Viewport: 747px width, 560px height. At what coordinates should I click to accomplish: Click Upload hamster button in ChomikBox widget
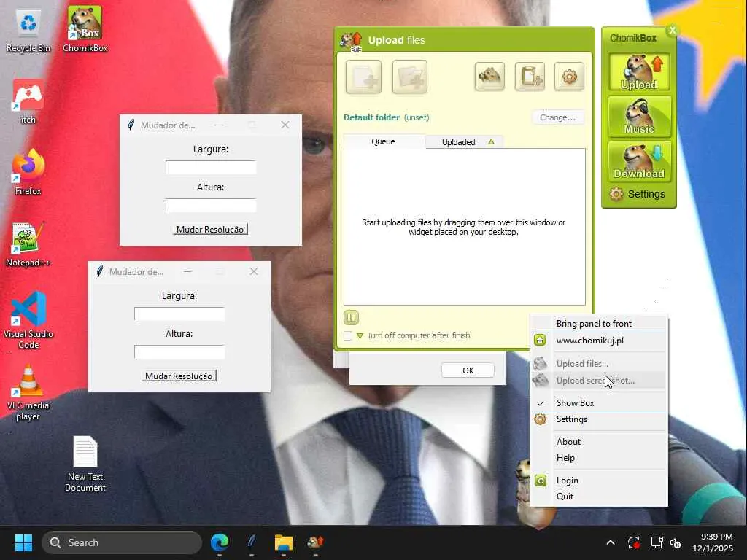coord(639,72)
